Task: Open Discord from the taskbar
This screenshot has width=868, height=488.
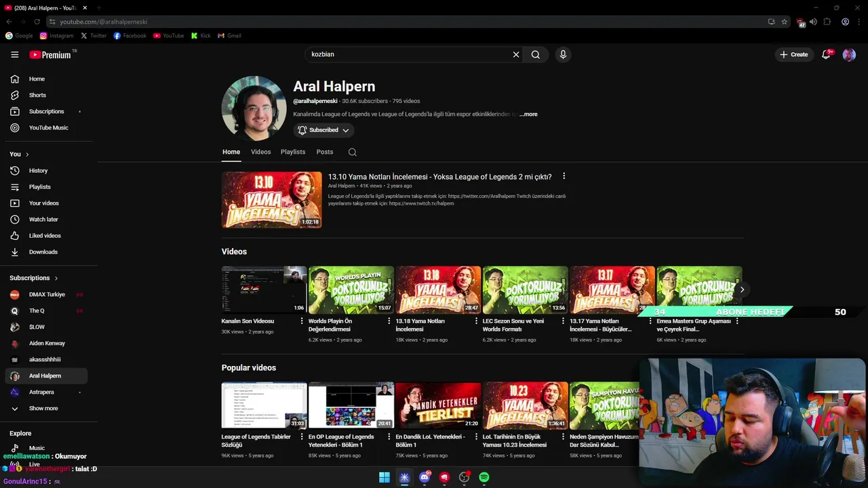Action: (425, 477)
